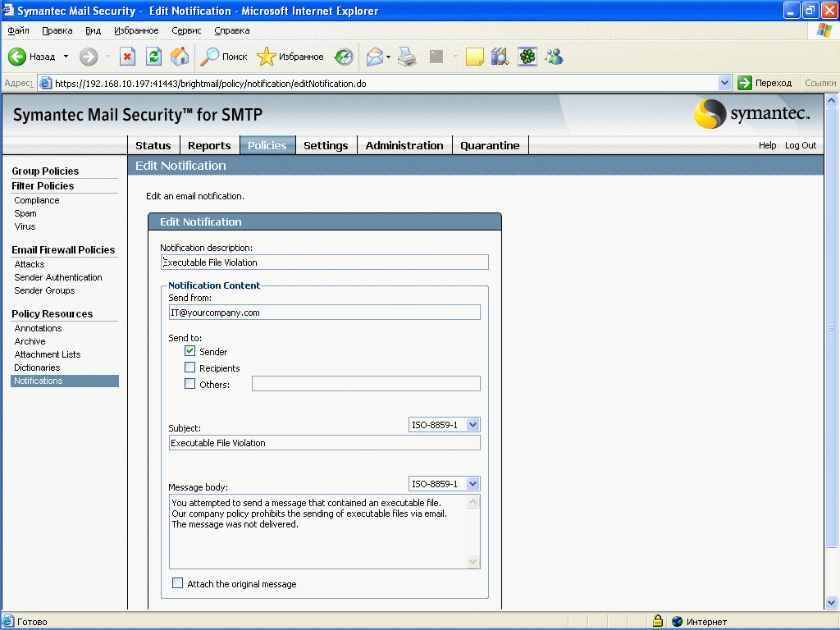Screen dimensions: 840x630
Task: Open the Attacks firewall policy link
Action: coord(30,264)
